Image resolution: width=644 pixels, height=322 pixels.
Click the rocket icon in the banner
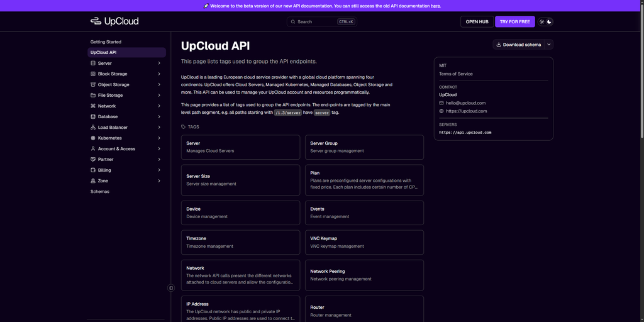pyautogui.click(x=206, y=6)
